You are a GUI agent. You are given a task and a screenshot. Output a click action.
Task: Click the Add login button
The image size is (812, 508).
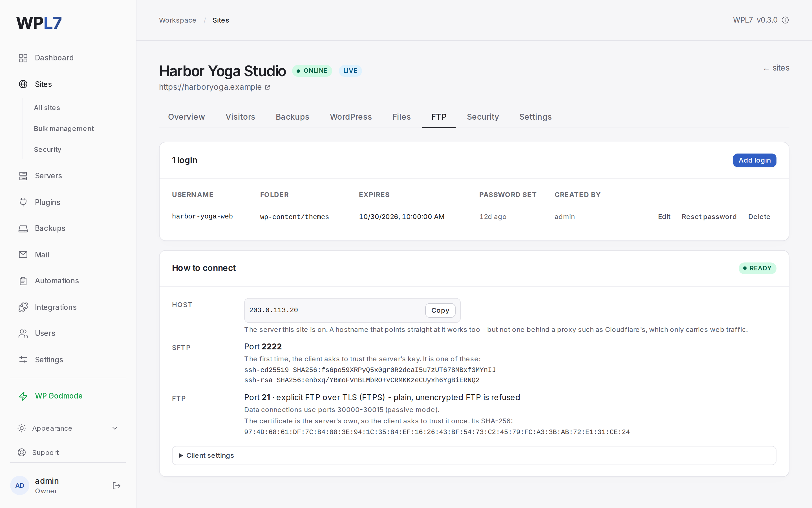pos(754,160)
